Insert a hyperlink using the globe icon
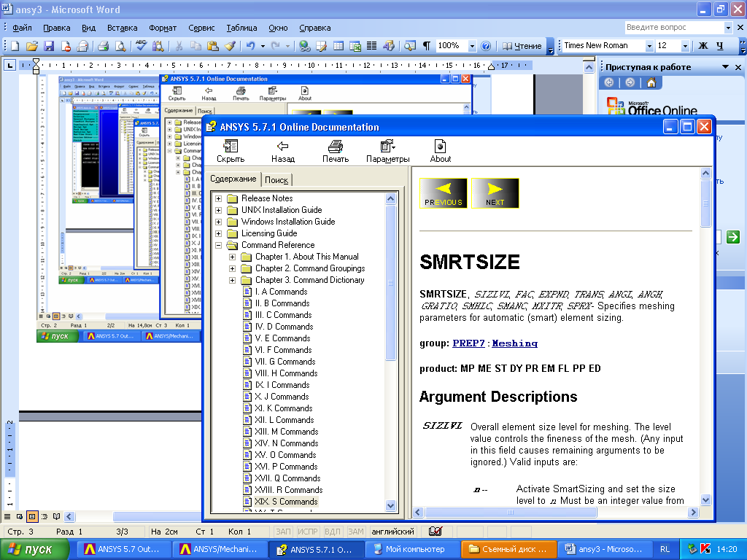Viewport: 747px width, 560px height. point(305,46)
